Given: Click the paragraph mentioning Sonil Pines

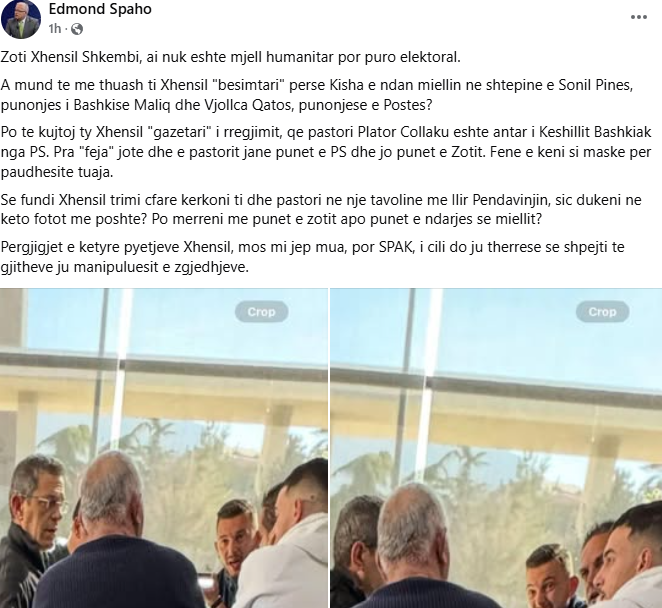Looking at the screenshot, I should coord(317,95).
